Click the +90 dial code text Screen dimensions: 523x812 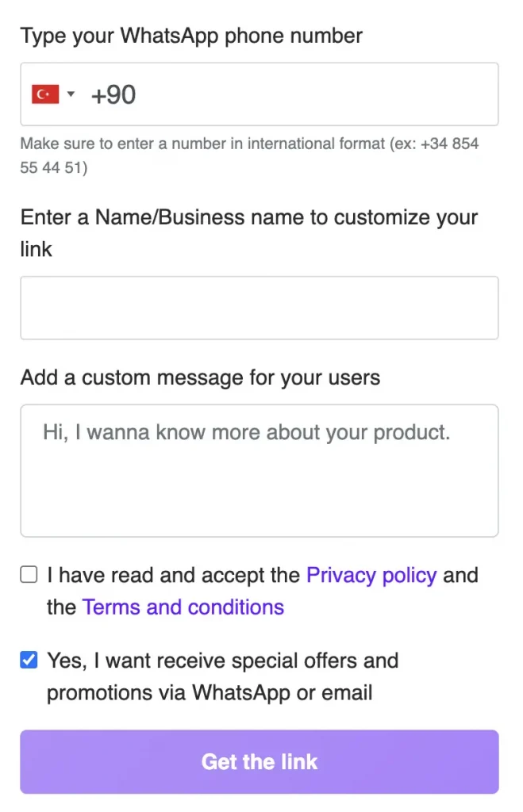(x=113, y=95)
